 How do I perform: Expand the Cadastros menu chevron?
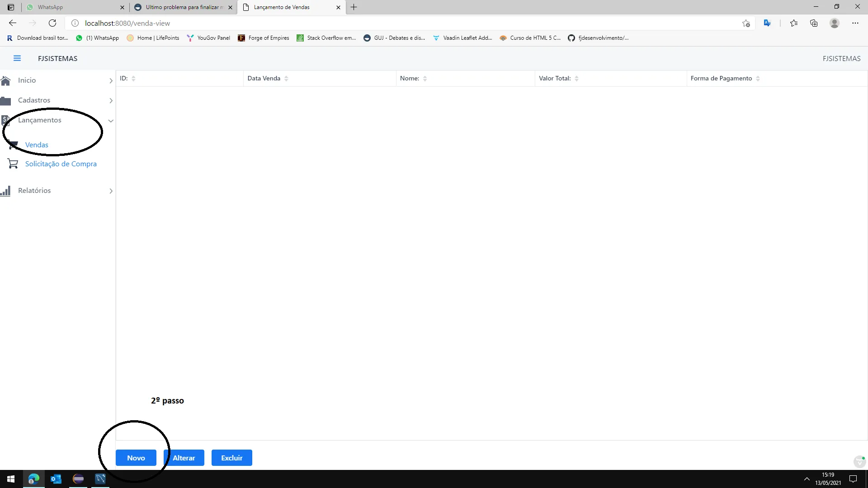(x=111, y=101)
